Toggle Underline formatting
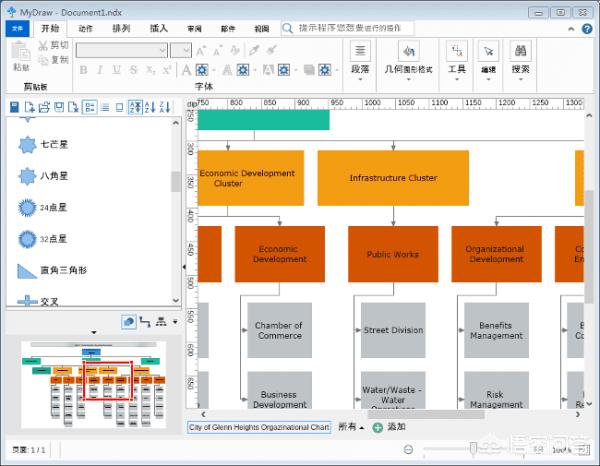Image resolution: width=600 pixels, height=466 pixels. [116, 70]
